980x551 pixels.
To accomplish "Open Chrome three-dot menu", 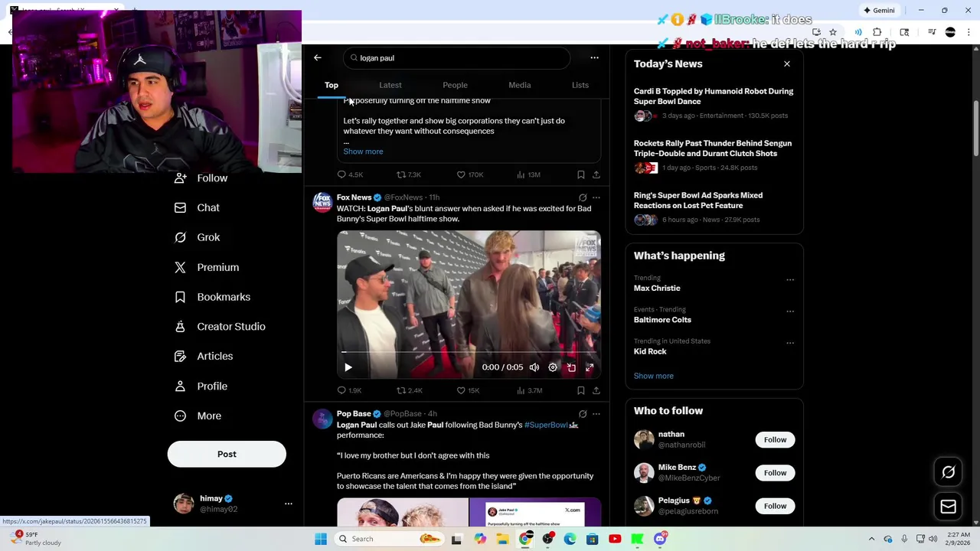I will coord(969,32).
